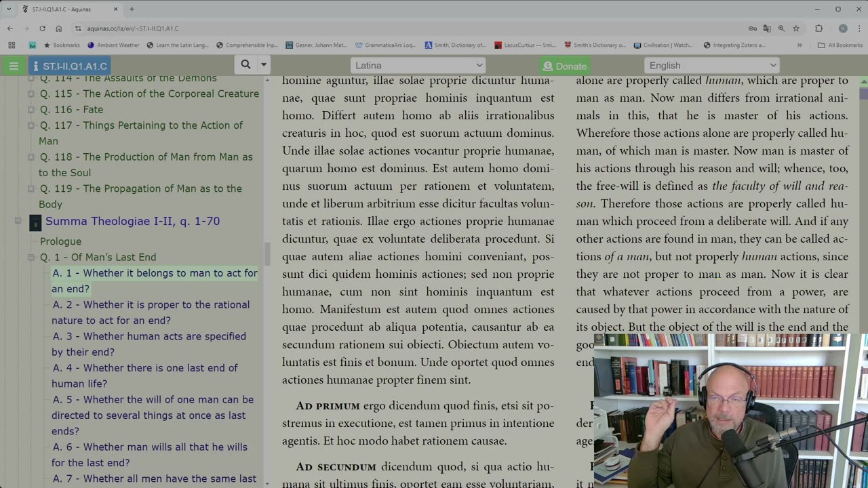Screen dimensions: 868x488
Task: Open the English language dropdown
Action: [x=712, y=65]
